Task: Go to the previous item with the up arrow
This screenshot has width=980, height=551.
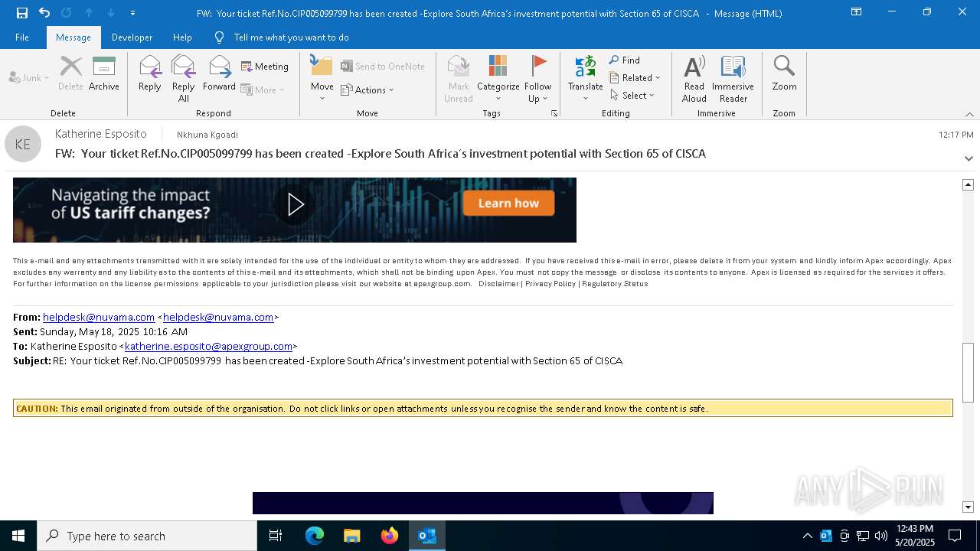Action: click(89, 13)
